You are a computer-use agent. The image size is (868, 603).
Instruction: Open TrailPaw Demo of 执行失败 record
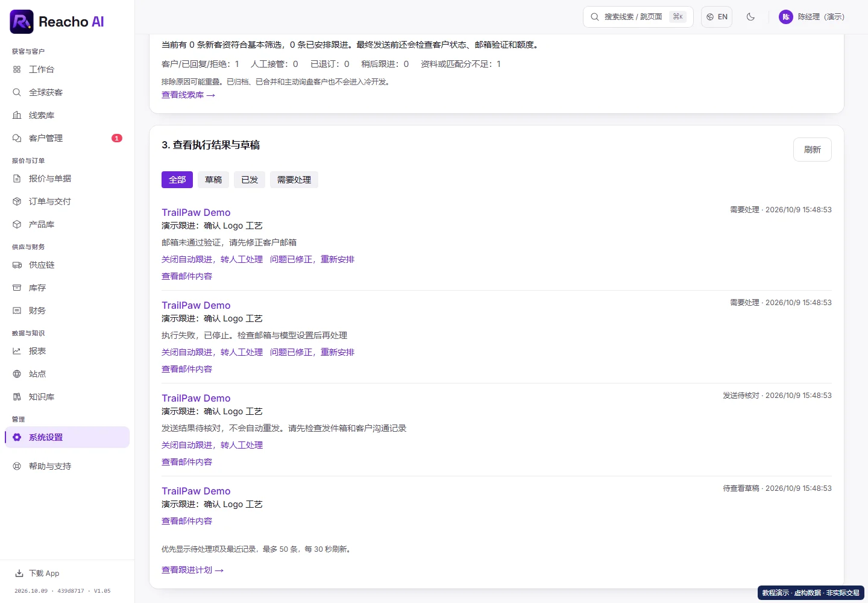196,305
